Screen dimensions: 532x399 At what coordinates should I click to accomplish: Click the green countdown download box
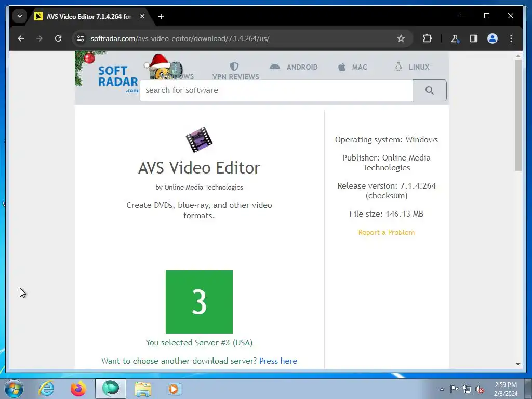[199, 302]
